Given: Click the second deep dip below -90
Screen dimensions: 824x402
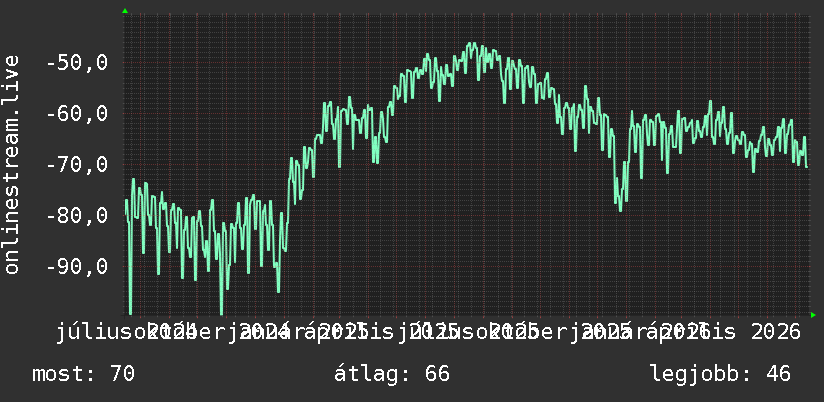Looking at the screenshot, I should 221,312.
